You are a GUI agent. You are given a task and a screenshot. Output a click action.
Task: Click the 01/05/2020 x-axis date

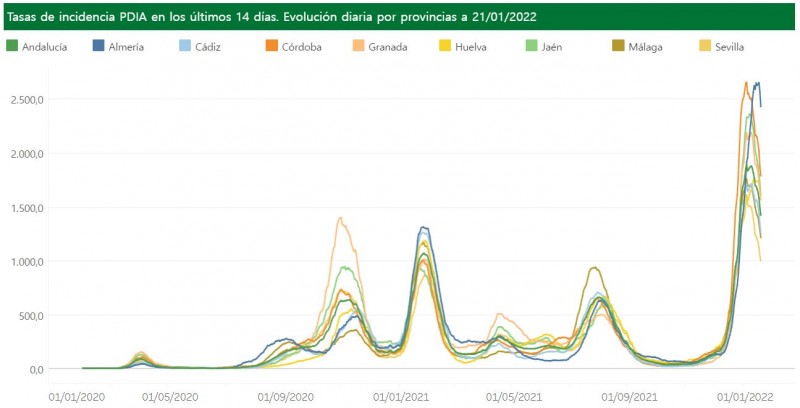170,397
